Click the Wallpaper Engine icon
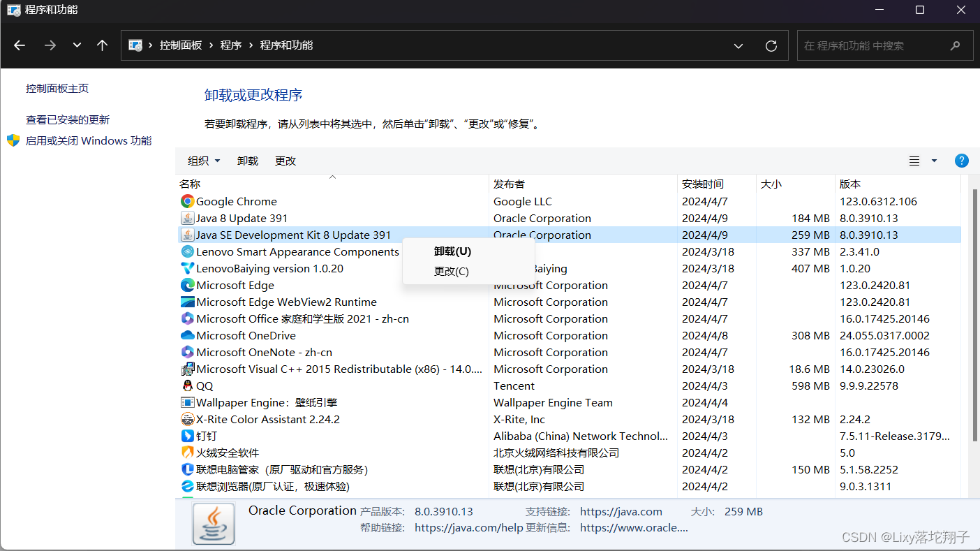 click(187, 402)
